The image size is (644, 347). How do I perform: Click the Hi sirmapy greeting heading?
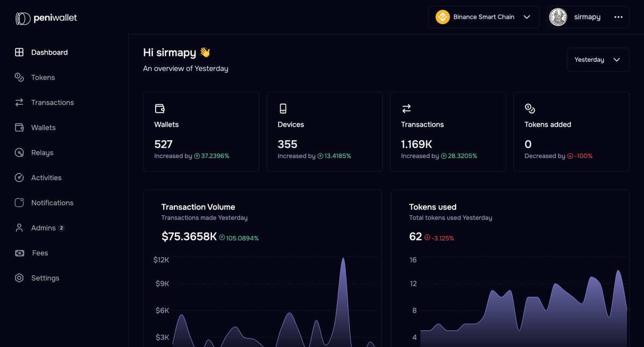177,52
